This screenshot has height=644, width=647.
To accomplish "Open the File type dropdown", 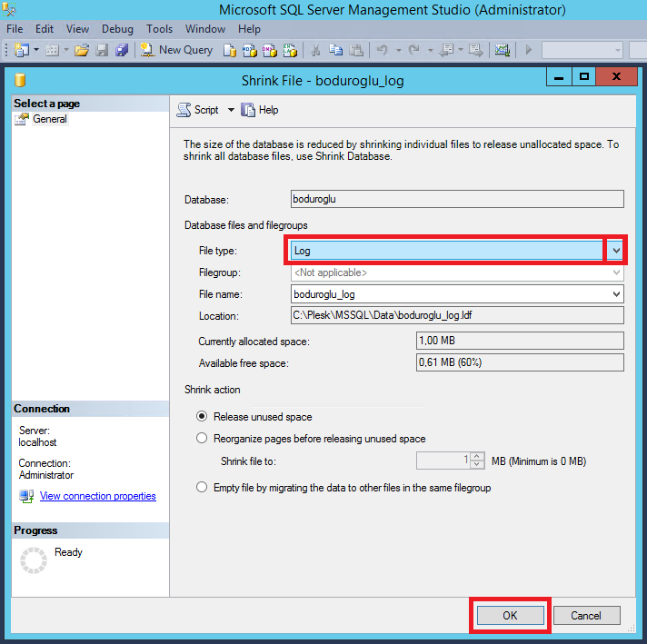I will pyautogui.click(x=615, y=251).
